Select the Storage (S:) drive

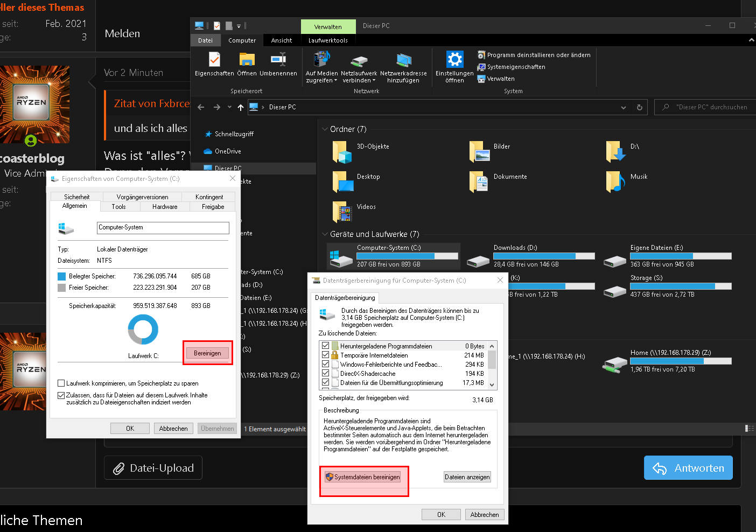667,286
